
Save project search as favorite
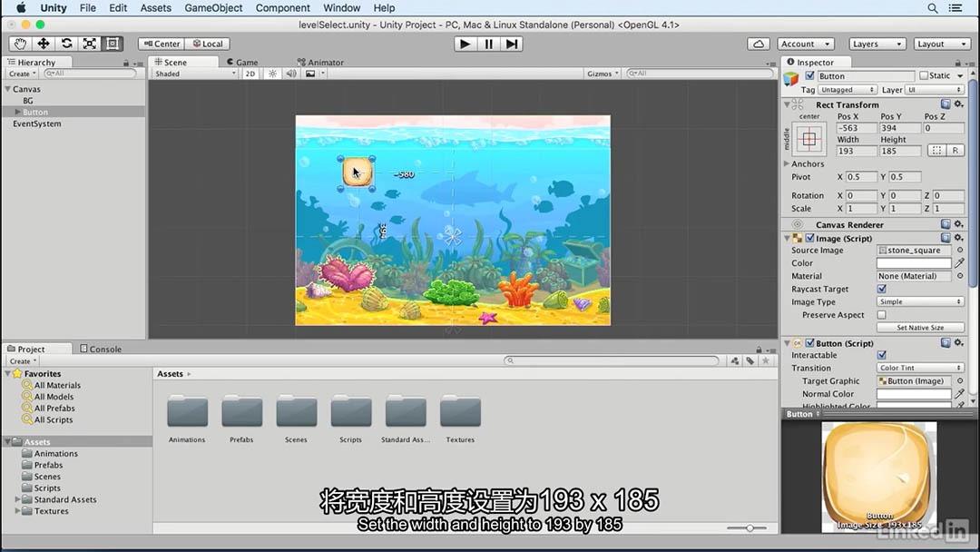pyautogui.click(x=766, y=360)
